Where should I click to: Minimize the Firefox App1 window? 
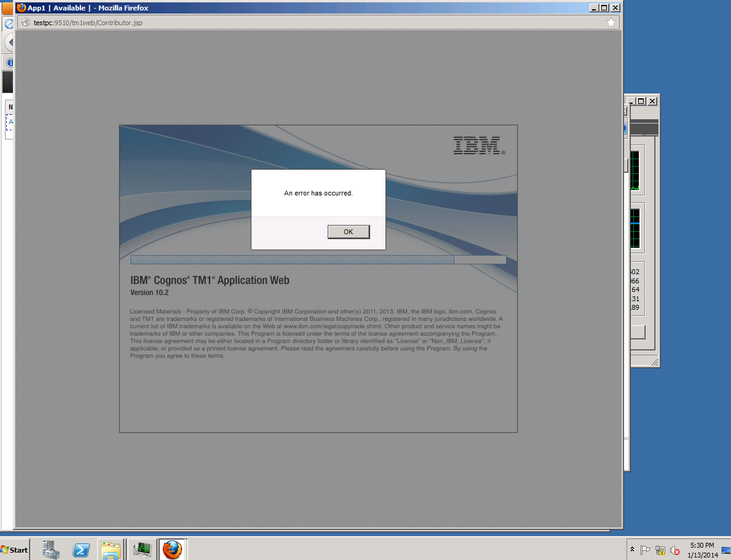[x=593, y=8]
